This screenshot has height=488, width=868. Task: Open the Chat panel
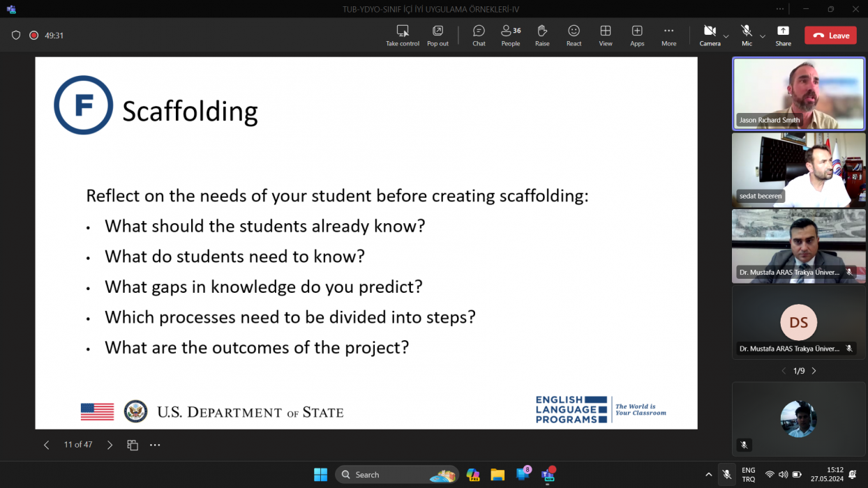click(x=479, y=31)
